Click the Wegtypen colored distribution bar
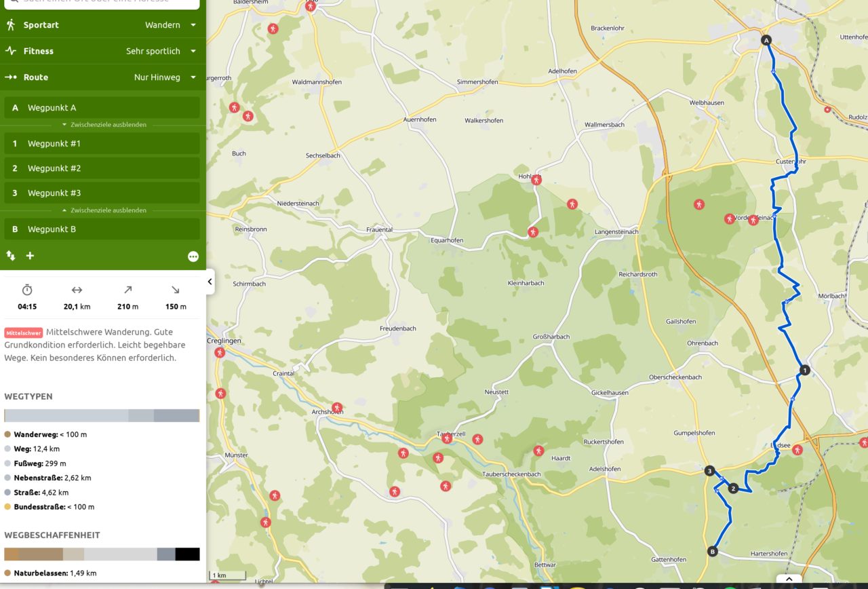 102,415
